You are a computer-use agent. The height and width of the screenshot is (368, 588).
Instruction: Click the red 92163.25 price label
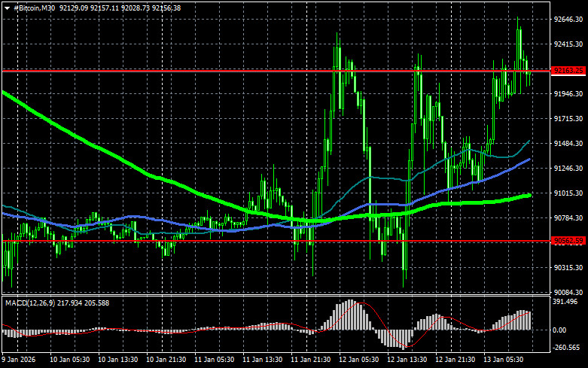[x=568, y=71]
